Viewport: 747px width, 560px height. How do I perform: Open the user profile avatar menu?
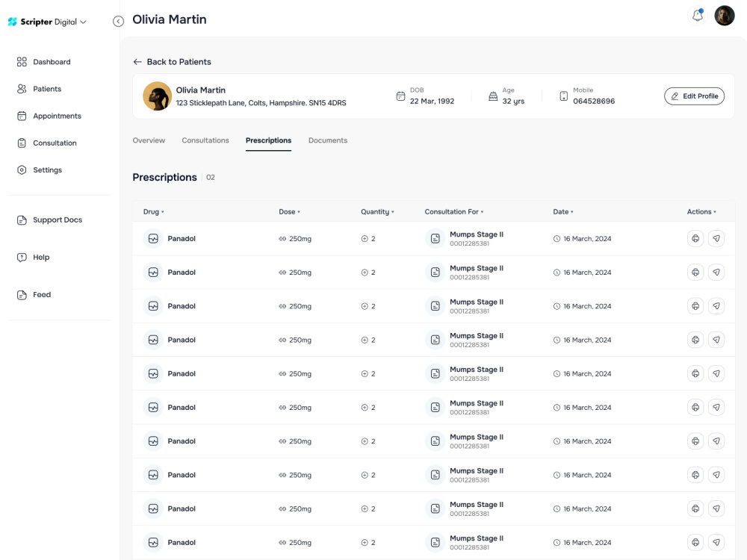[725, 16]
